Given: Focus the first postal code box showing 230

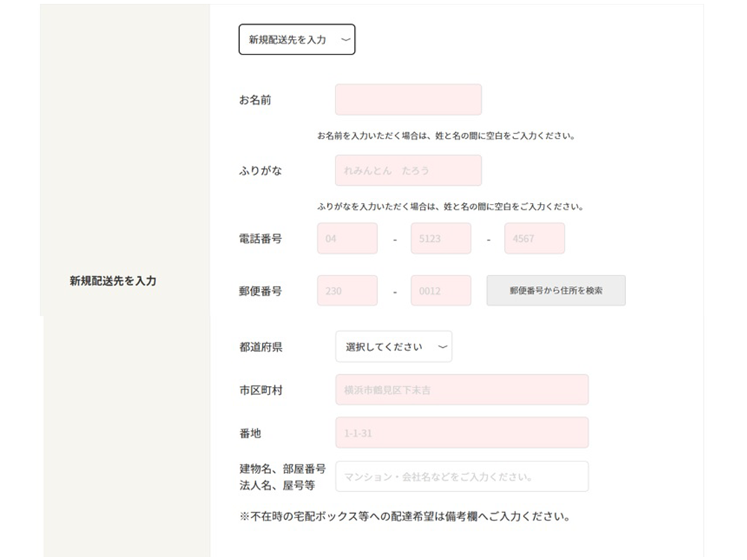Looking at the screenshot, I should (x=347, y=290).
